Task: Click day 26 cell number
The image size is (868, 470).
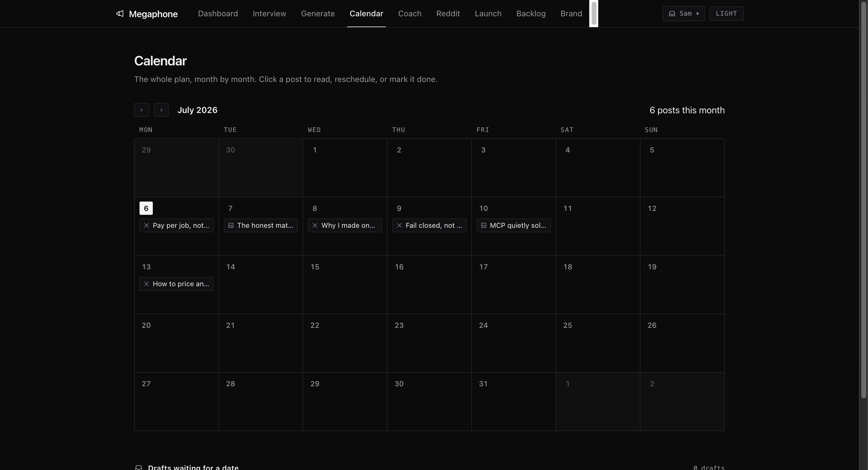Action: tap(652, 325)
